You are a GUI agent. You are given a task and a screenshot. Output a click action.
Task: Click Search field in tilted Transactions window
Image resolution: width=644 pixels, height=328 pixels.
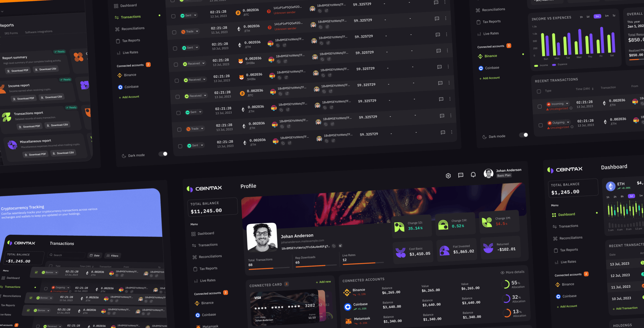(66, 255)
